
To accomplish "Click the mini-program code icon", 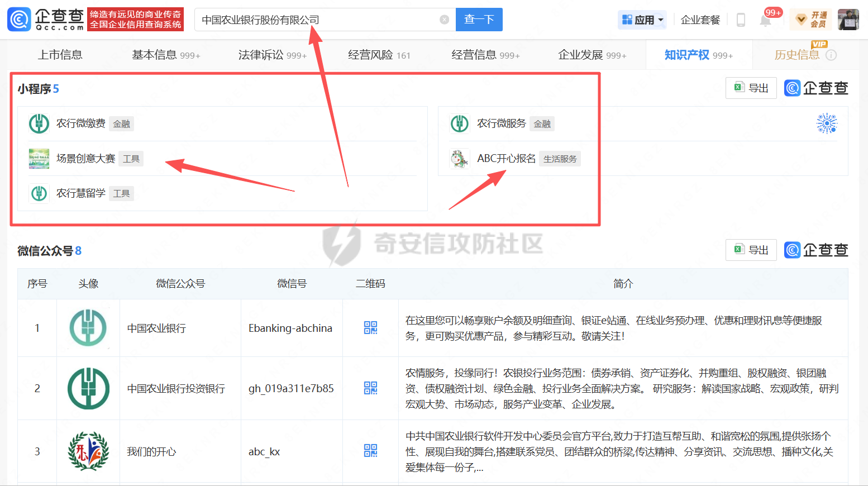I will (x=827, y=123).
